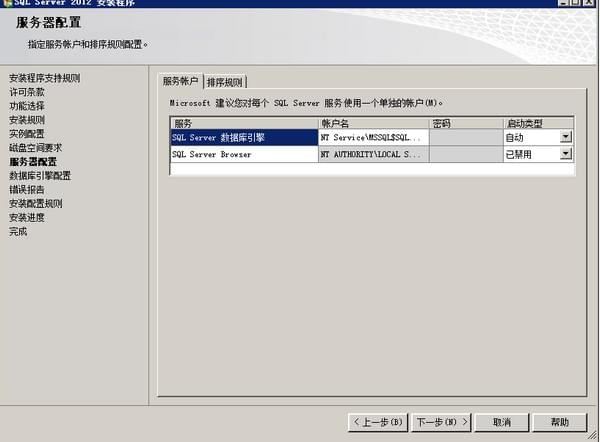Click the NT AUTHORITY\LOCAL S... account cell
The image size is (600, 442).
click(x=373, y=154)
